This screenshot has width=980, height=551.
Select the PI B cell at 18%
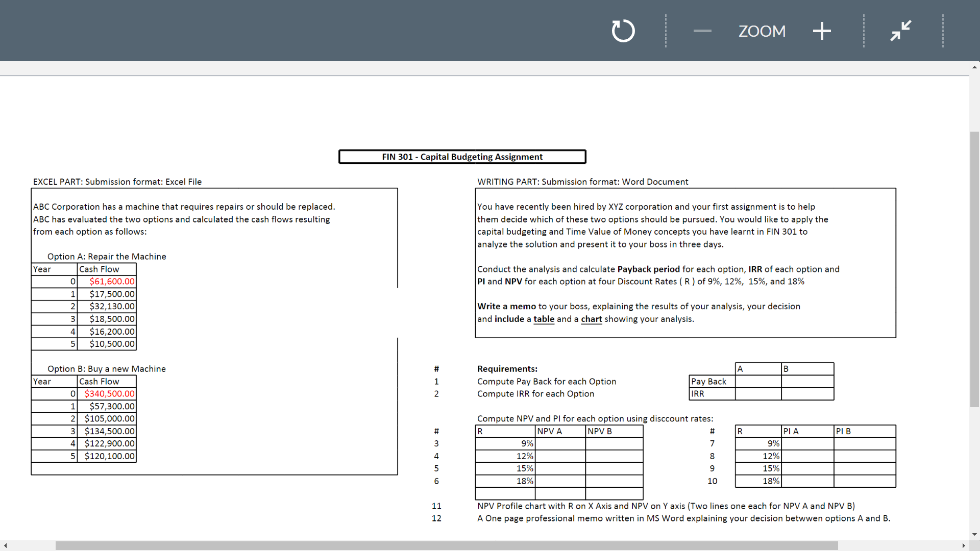(x=864, y=481)
